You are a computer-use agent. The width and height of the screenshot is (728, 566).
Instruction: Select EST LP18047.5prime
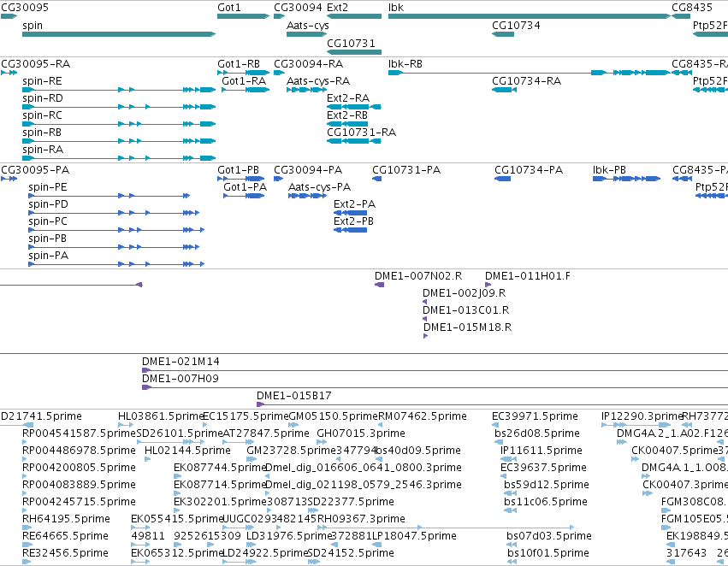click(376, 545)
